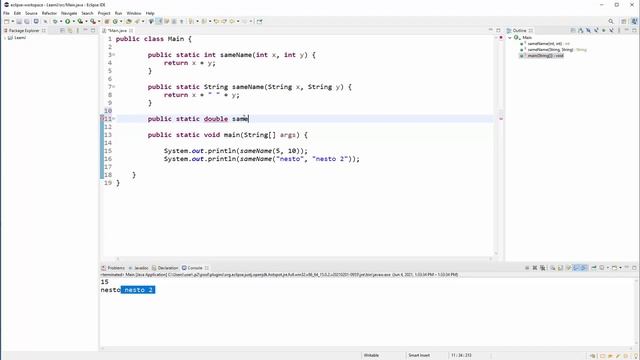
Task: Toggle Hide Non-Public Members in Outline toolbar
Action: pyautogui.click(x=604, y=31)
